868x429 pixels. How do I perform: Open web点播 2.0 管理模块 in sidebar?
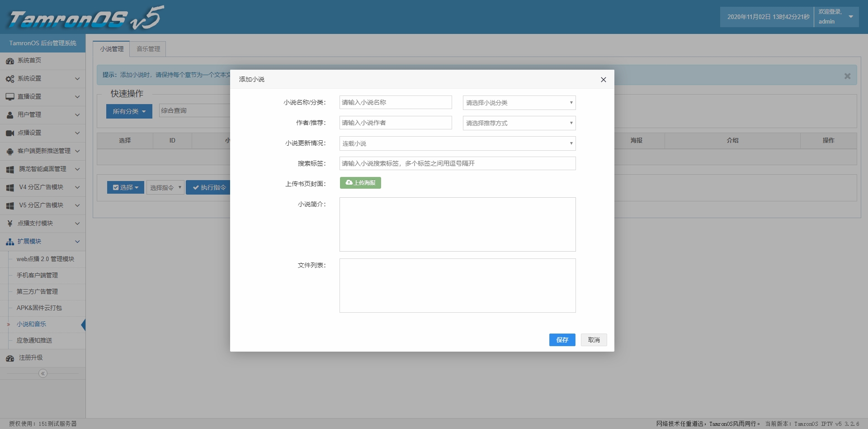click(45, 259)
